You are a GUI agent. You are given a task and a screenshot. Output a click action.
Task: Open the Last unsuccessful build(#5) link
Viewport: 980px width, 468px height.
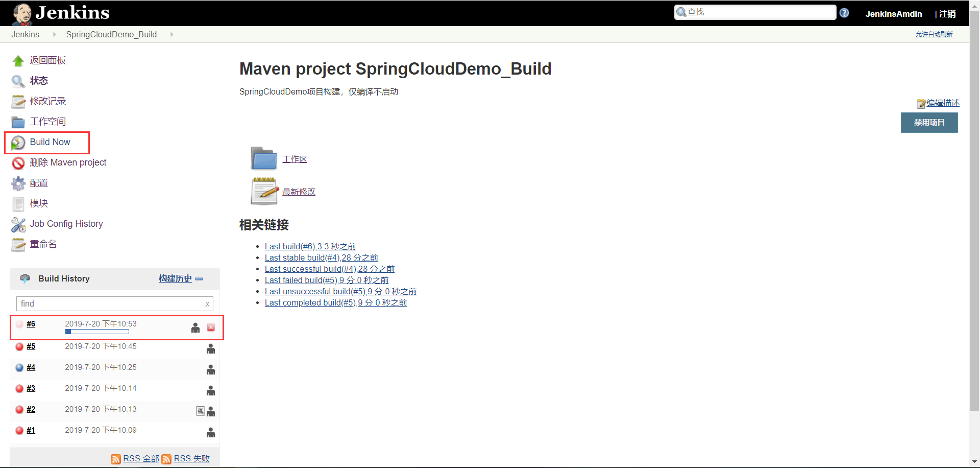click(340, 291)
